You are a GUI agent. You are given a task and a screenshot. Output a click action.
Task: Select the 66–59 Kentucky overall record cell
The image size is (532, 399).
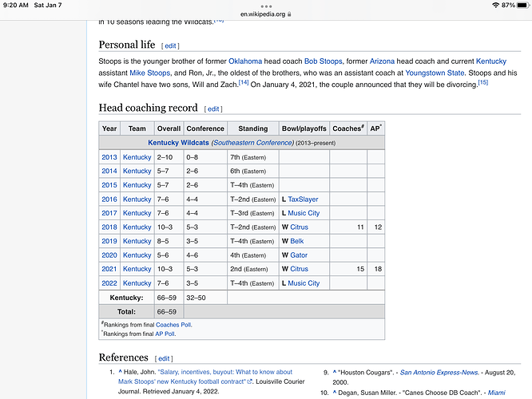tap(169, 298)
